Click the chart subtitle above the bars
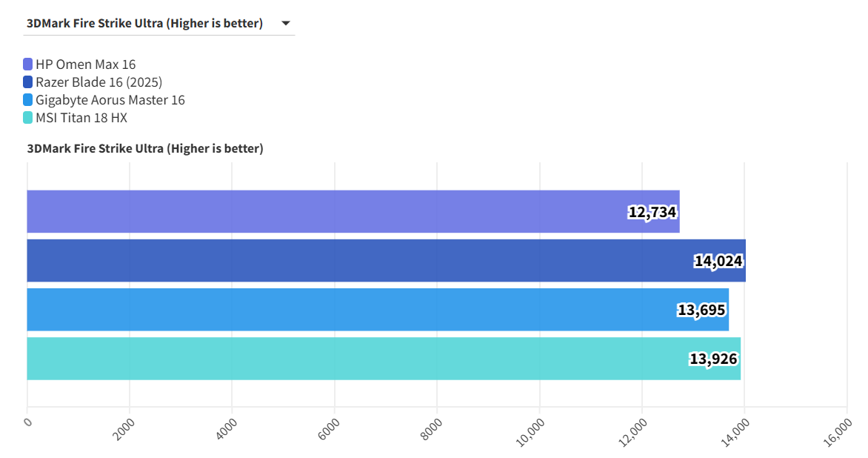This screenshot has height=458, width=868. point(145,148)
